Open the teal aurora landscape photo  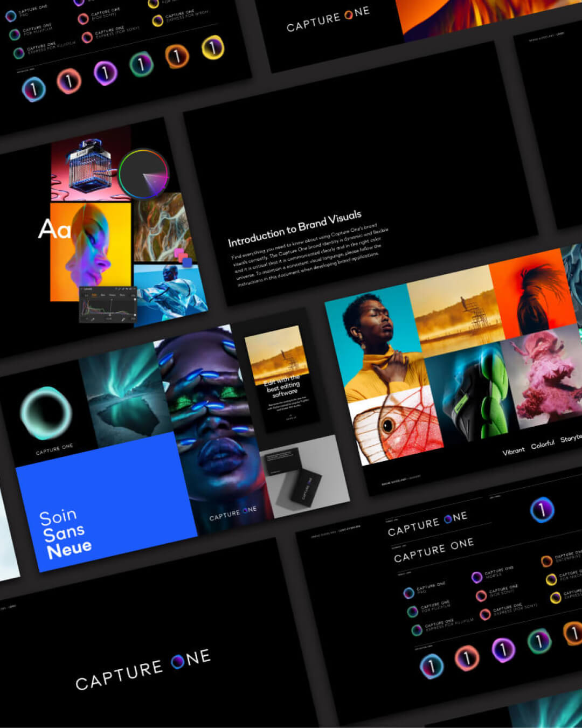tap(126, 396)
